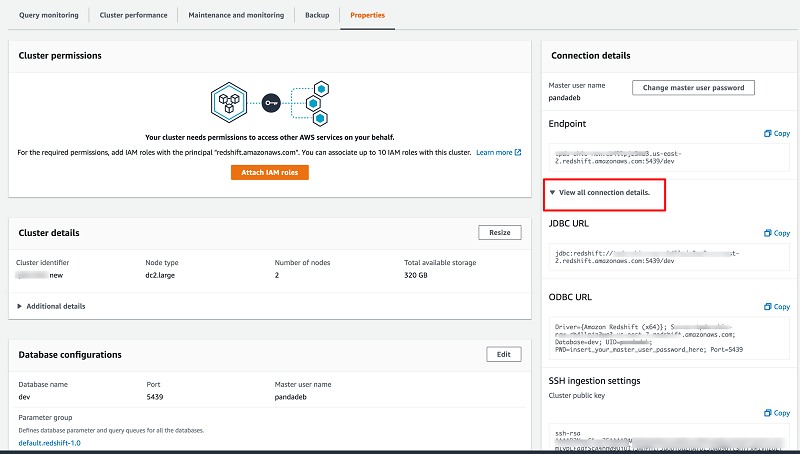Click the 320 GB storage value
Viewport: 800px width, 454px height.
click(x=416, y=275)
